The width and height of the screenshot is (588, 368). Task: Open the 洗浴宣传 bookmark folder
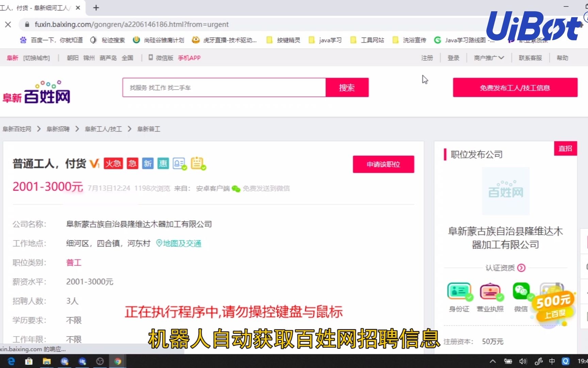(410, 40)
